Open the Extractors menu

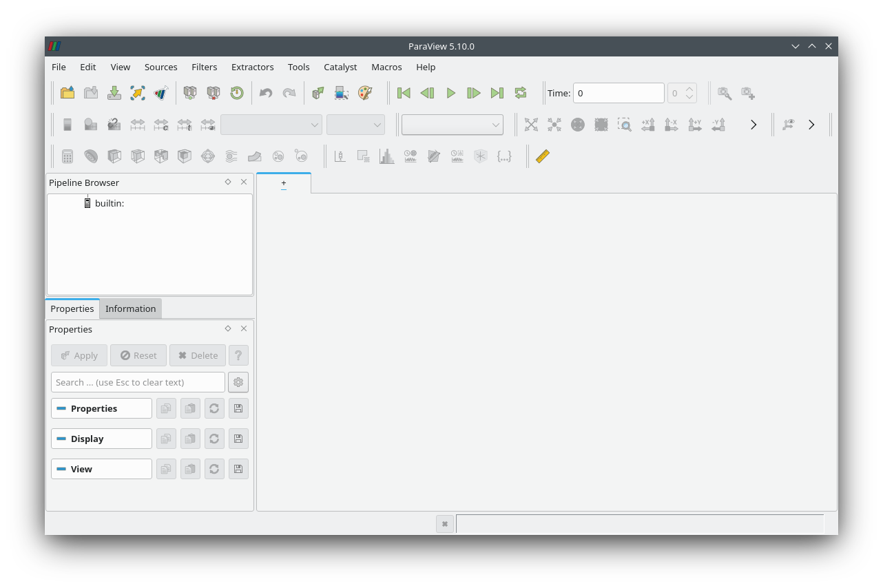pos(253,67)
